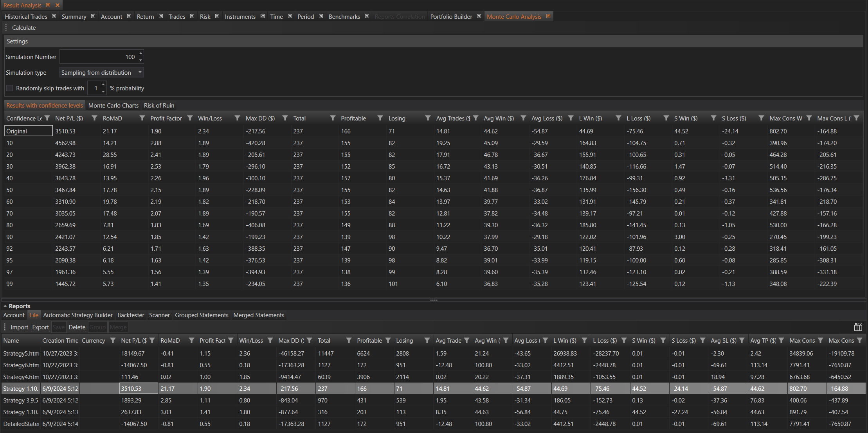Decrease skip probability with down arrow
This screenshot has height=433, width=868.
(103, 92)
